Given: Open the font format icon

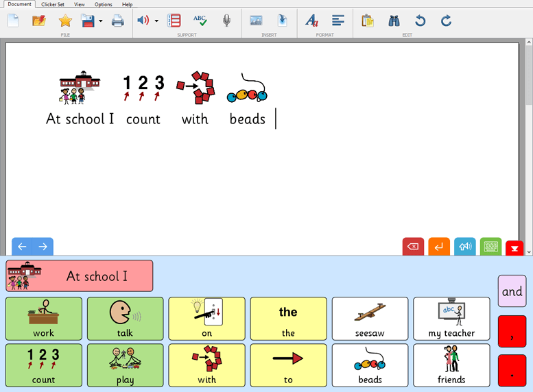Looking at the screenshot, I should [311, 21].
